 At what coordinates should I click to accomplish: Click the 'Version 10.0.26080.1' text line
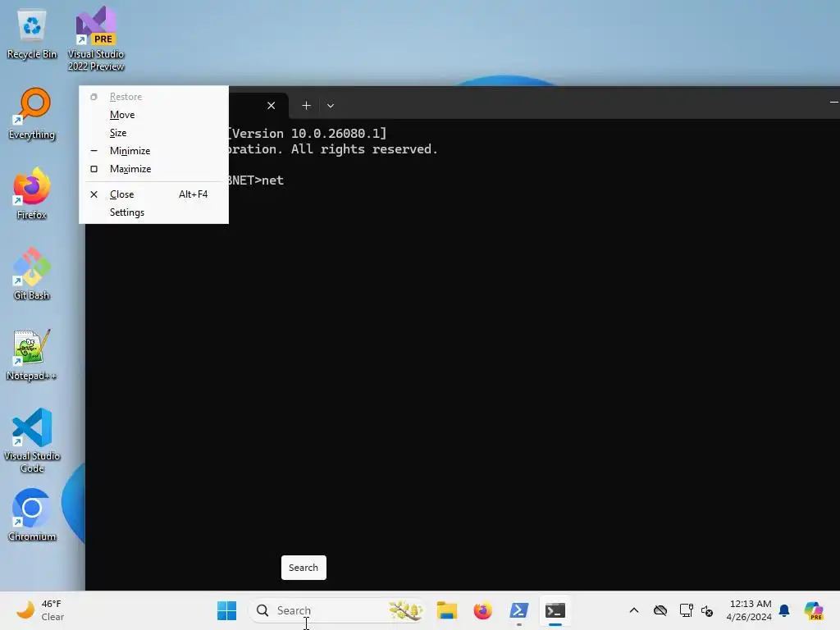(x=306, y=134)
